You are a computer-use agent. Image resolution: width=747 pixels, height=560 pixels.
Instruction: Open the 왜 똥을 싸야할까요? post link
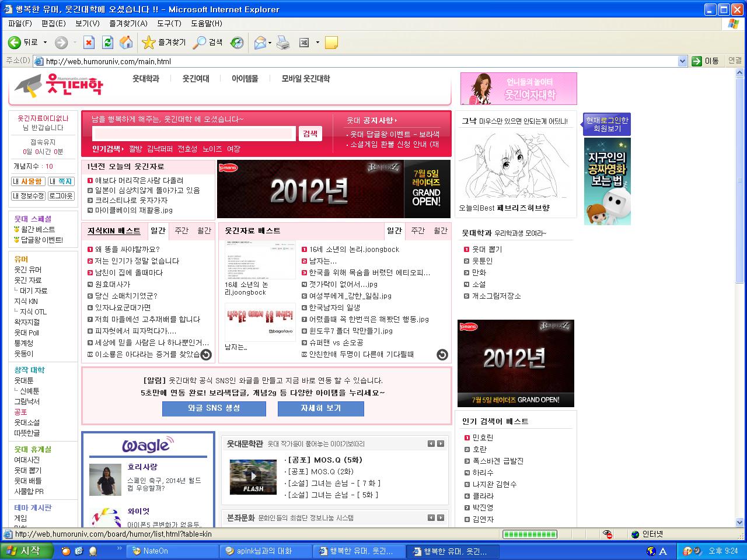pyautogui.click(x=127, y=250)
